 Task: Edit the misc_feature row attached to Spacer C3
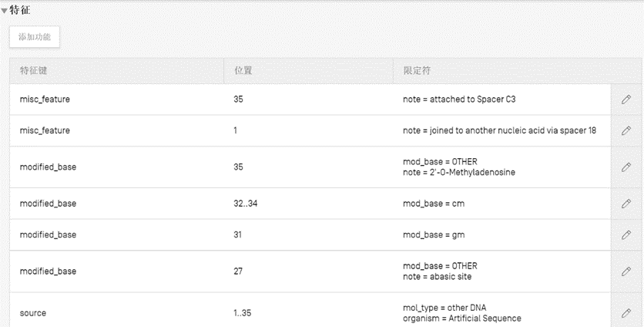click(626, 99)
